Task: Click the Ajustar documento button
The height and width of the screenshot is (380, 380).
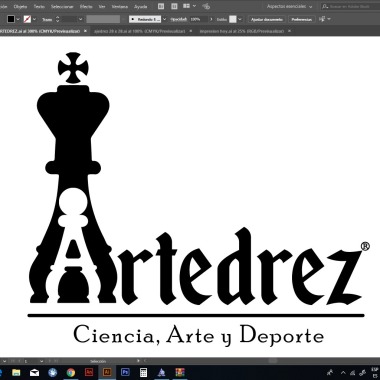Action: (267, 19)
